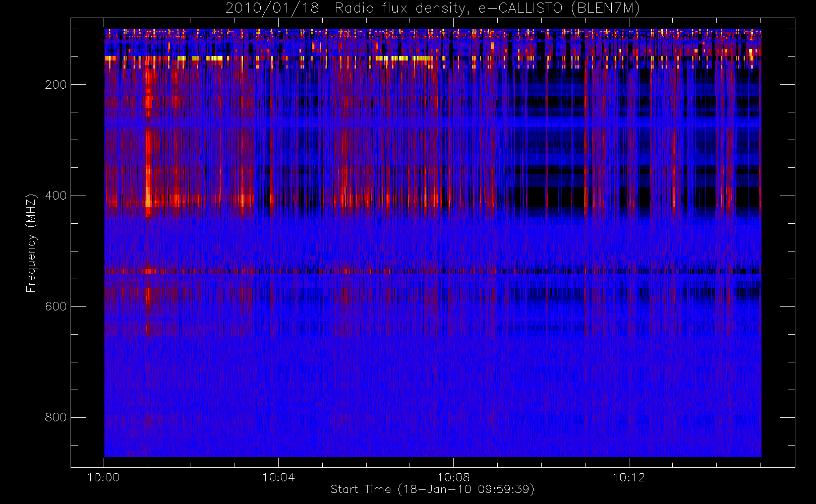Viewport: 816px width, 504px height.
Task: Click the 'Start Time (18-Jan-10 09:59:39)' label
Action: (433, 489)
